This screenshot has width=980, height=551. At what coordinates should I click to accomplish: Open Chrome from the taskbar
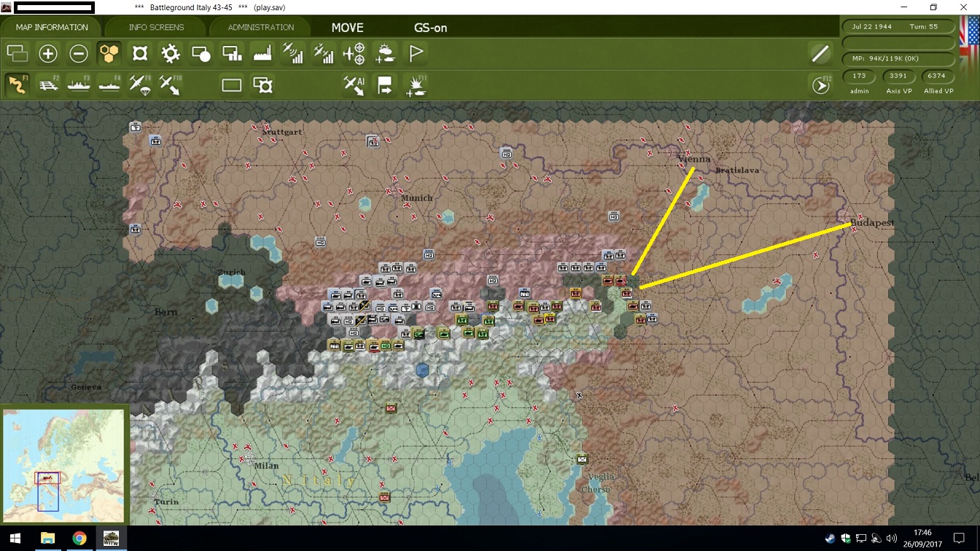79,539
